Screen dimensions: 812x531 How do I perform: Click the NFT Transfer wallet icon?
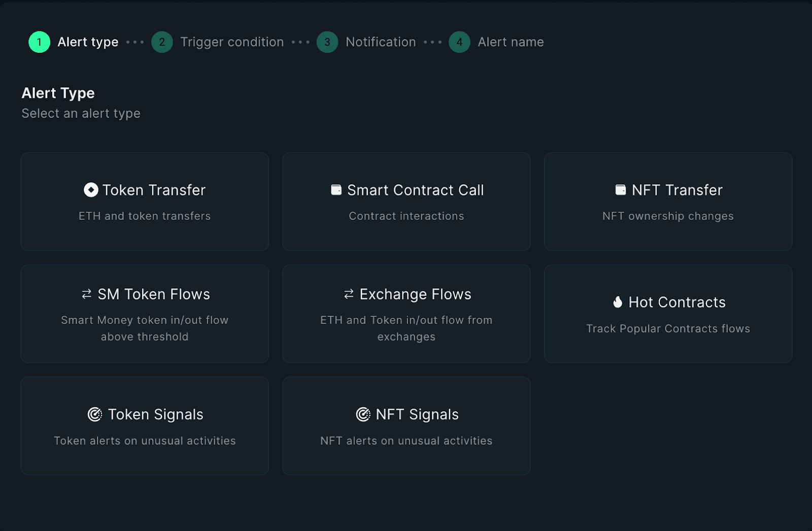pos(620,190)
